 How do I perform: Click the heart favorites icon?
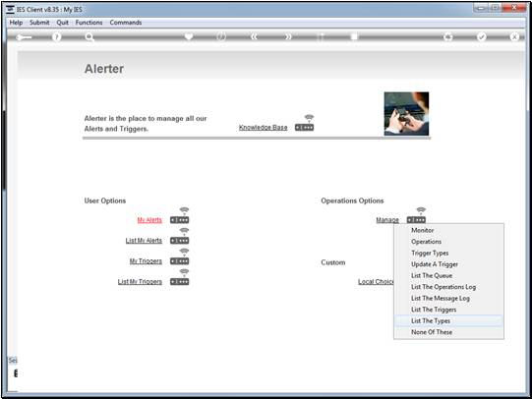(189, 36)
